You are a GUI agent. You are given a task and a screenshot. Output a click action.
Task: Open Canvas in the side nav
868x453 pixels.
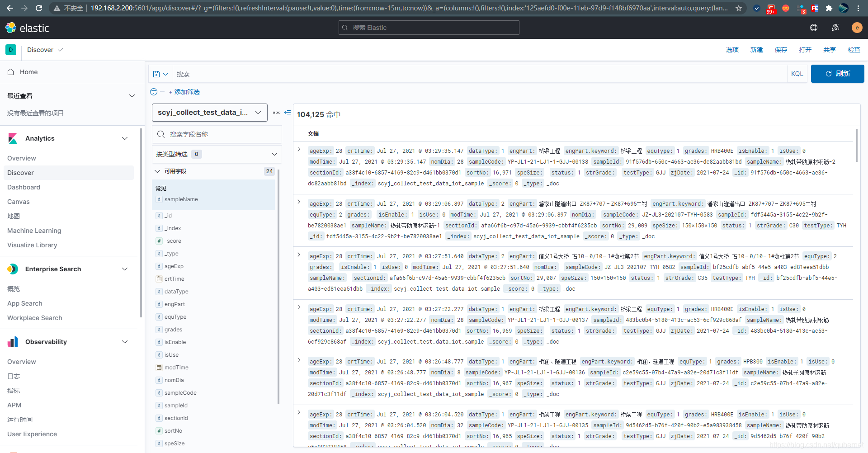point(19,202)
